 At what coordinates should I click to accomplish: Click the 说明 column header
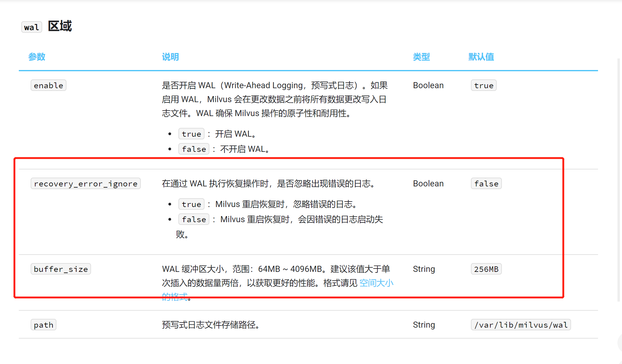[170, 57]
